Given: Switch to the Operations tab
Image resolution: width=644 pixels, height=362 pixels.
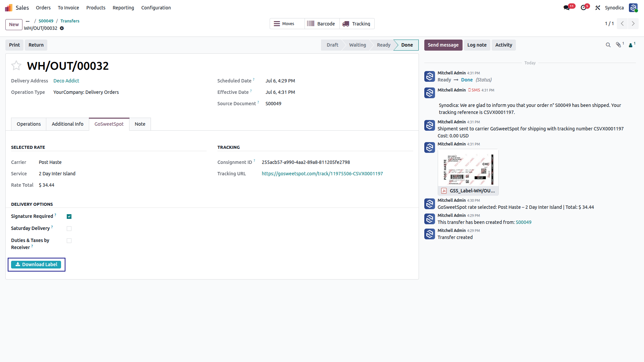Looking at the screenshot, I should [29, 124].
